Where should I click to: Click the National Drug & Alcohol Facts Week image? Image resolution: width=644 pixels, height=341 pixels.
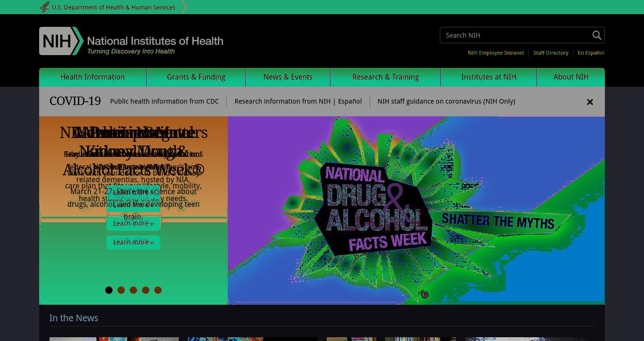[416, 210]
